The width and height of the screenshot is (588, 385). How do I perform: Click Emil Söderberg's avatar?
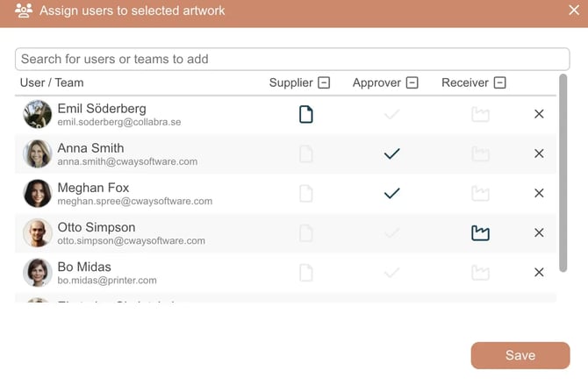[37, 114]
